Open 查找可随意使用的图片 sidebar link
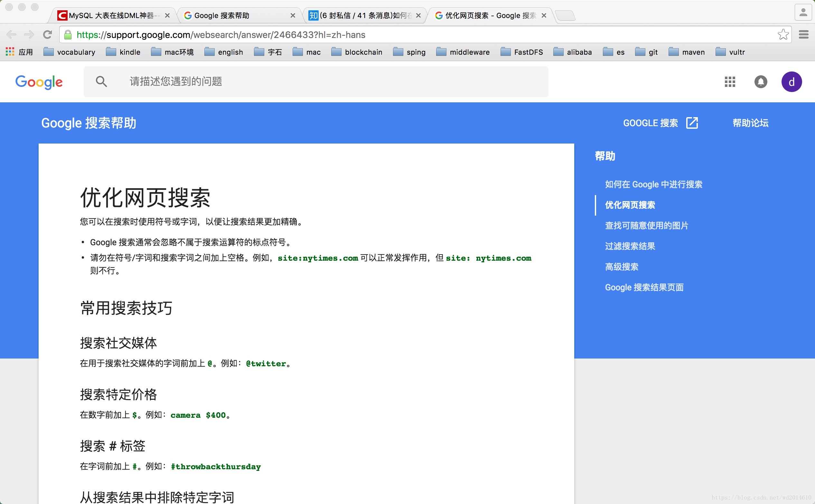The width and height of the screenshot is (815, 504). (x=647, y=226)
